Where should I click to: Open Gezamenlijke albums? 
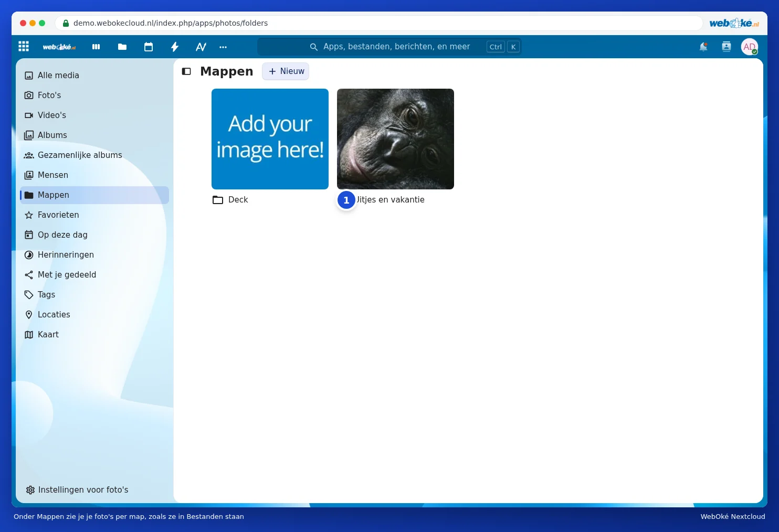(x=94, y=155)
